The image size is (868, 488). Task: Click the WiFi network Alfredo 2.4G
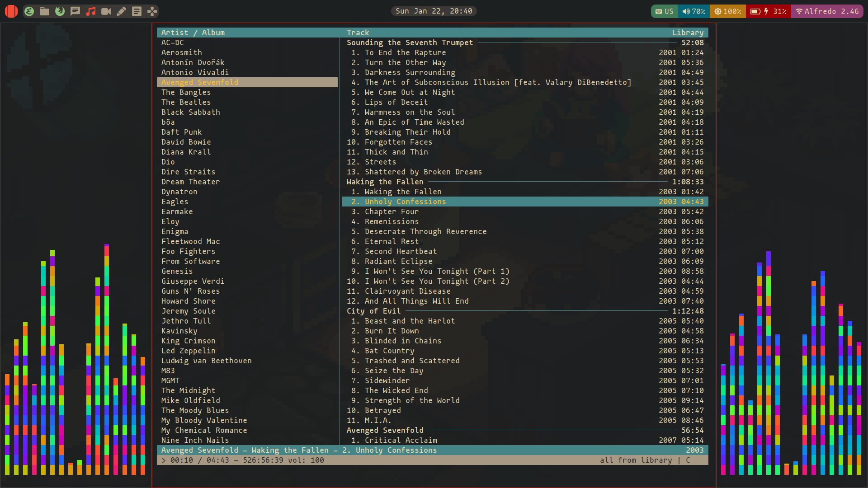click(829, 11)
